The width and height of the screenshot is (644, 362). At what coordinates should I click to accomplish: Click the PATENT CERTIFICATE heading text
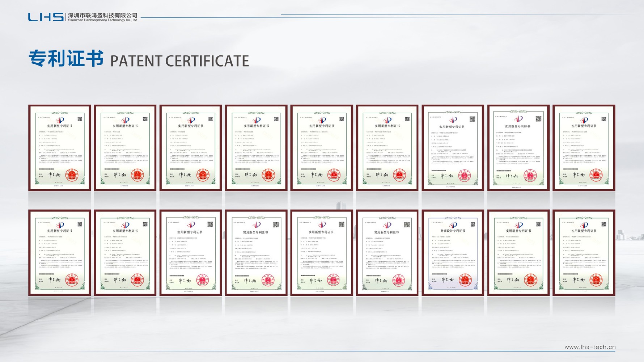tap(179, 61)
